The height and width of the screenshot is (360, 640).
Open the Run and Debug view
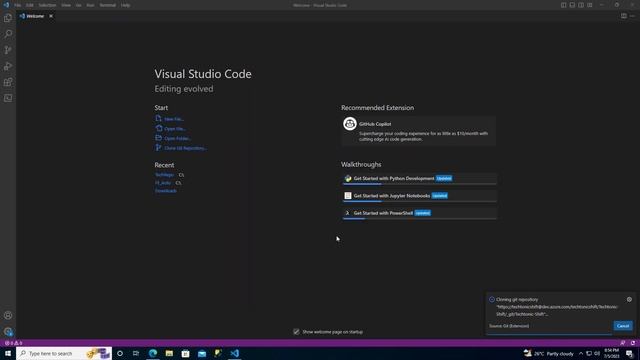[8, 66]
